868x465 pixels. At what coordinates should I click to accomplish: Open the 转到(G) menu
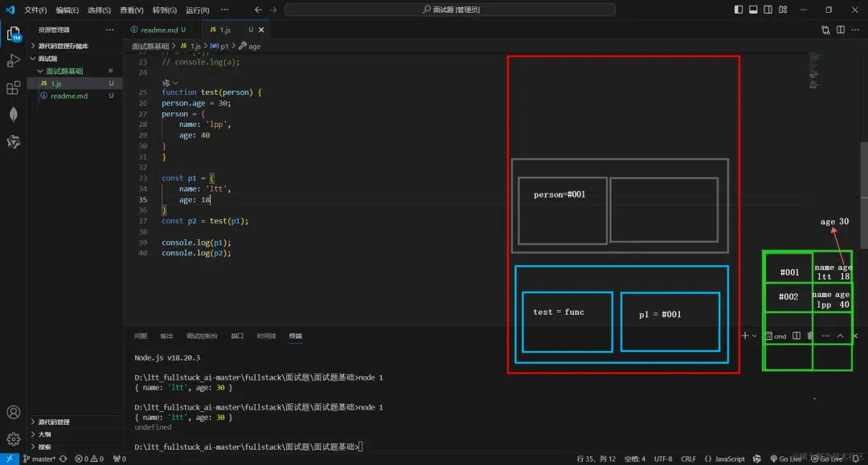165,10
